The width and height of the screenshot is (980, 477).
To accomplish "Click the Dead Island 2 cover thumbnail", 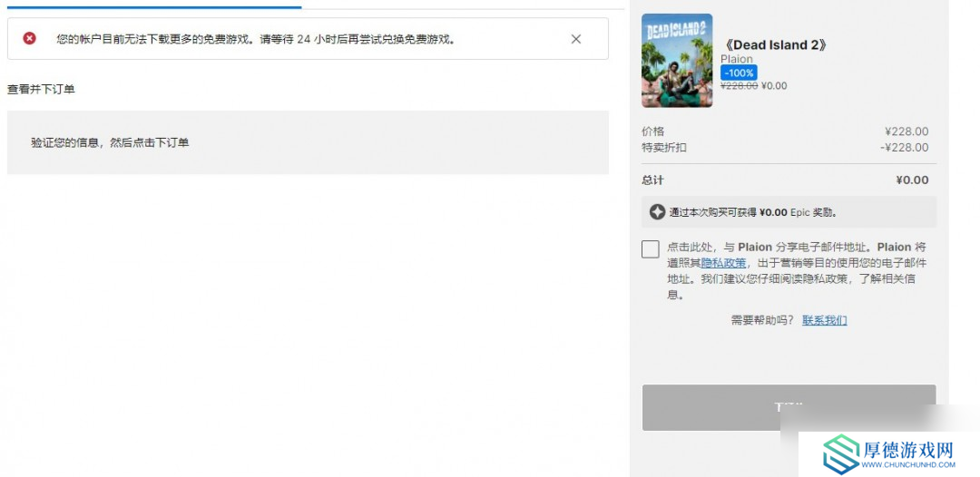I will point(677,61).
